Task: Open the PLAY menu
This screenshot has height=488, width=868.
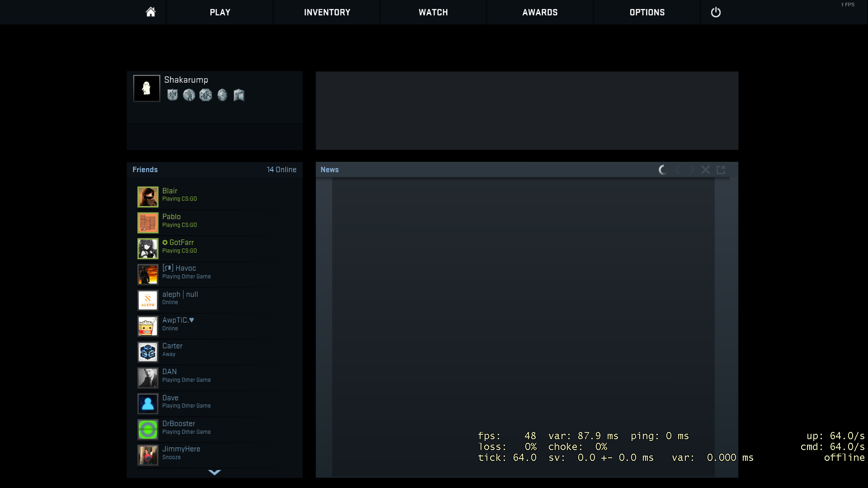Action: coord(220,12)
